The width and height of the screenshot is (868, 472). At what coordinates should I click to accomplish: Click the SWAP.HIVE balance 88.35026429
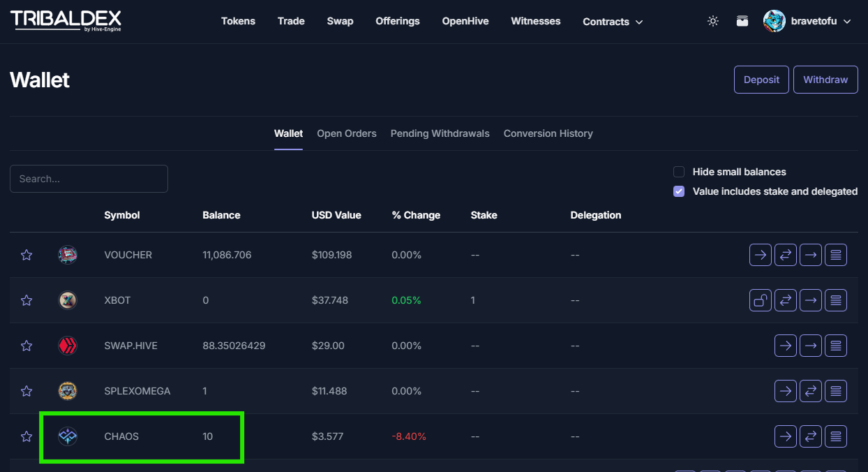[234, 346]
